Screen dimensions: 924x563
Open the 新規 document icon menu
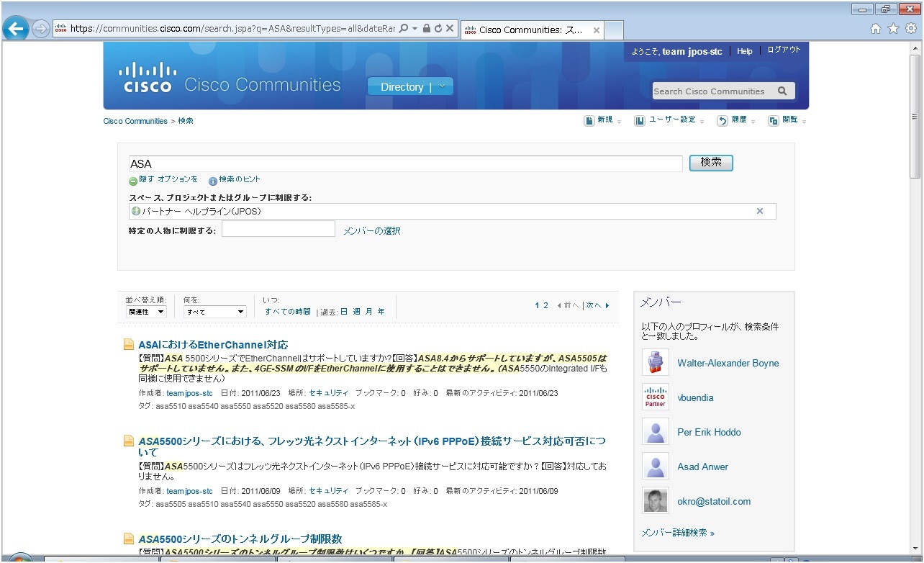point(589,121)
